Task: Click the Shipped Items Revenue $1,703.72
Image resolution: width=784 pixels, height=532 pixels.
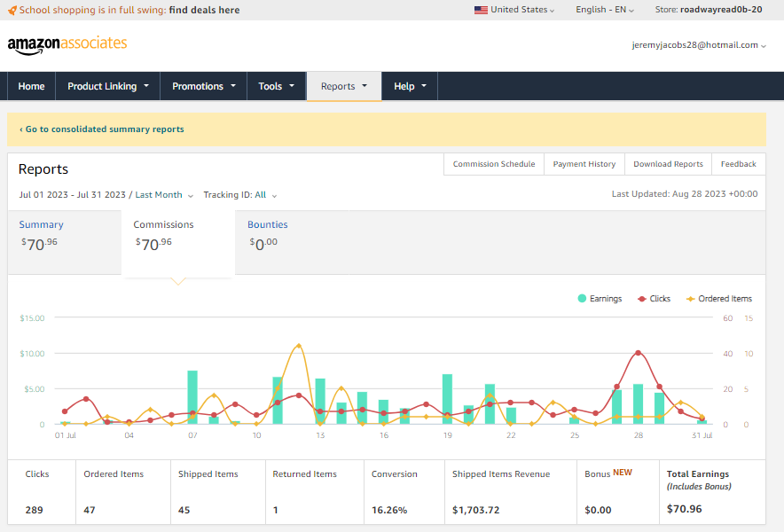Action: 476,510
